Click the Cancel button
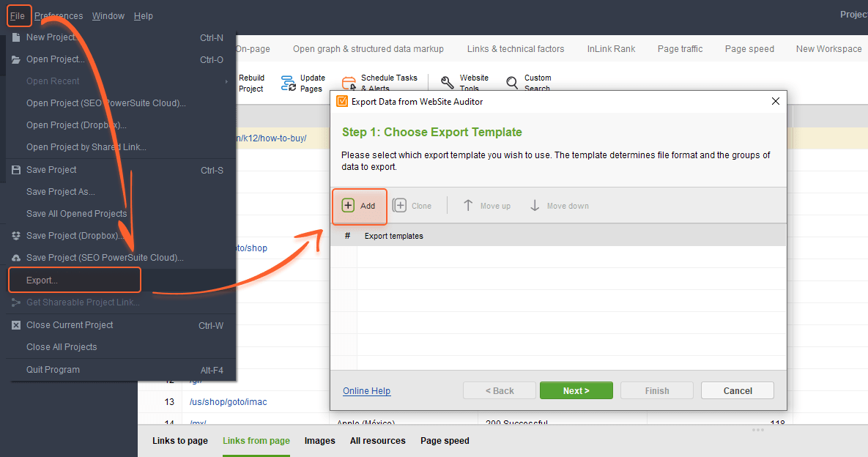 738,390
